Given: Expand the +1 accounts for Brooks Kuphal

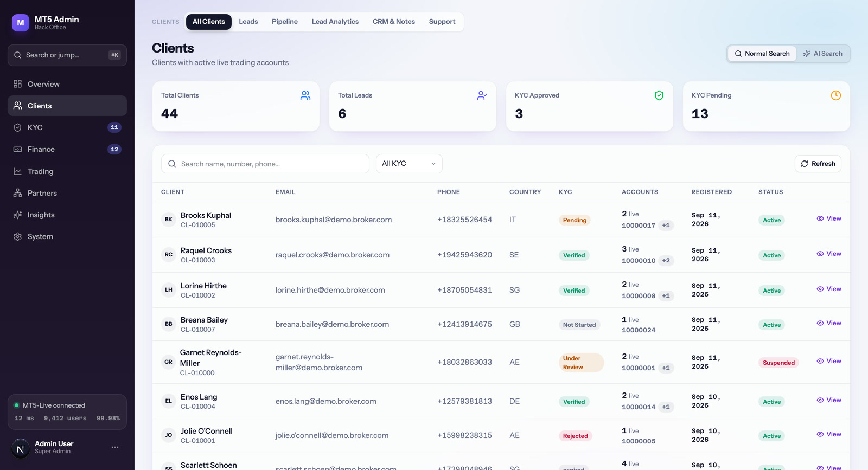Looking at the screenshot, I should (666, 226).
